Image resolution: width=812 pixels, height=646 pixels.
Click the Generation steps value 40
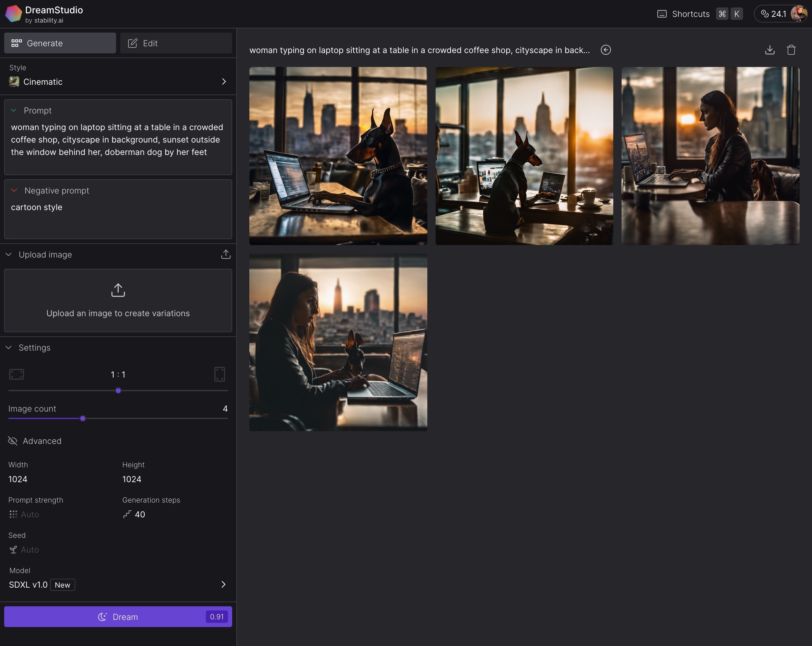[140, 514]
